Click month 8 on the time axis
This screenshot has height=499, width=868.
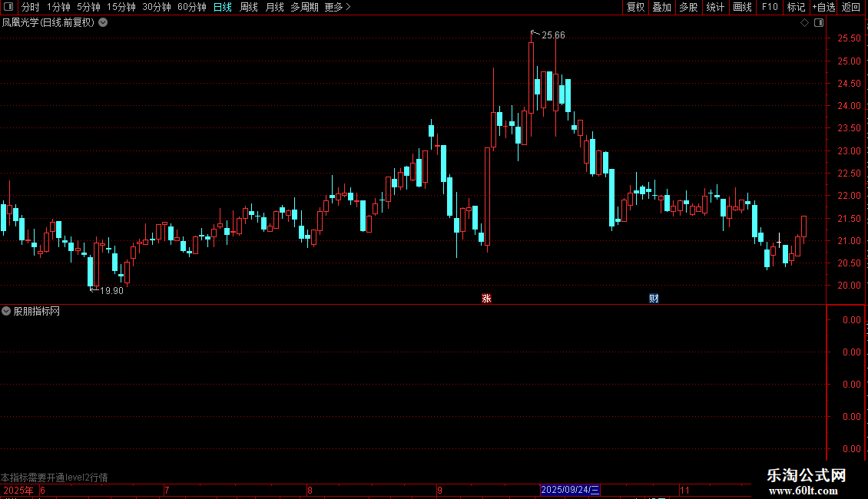[x=310, y=490]
